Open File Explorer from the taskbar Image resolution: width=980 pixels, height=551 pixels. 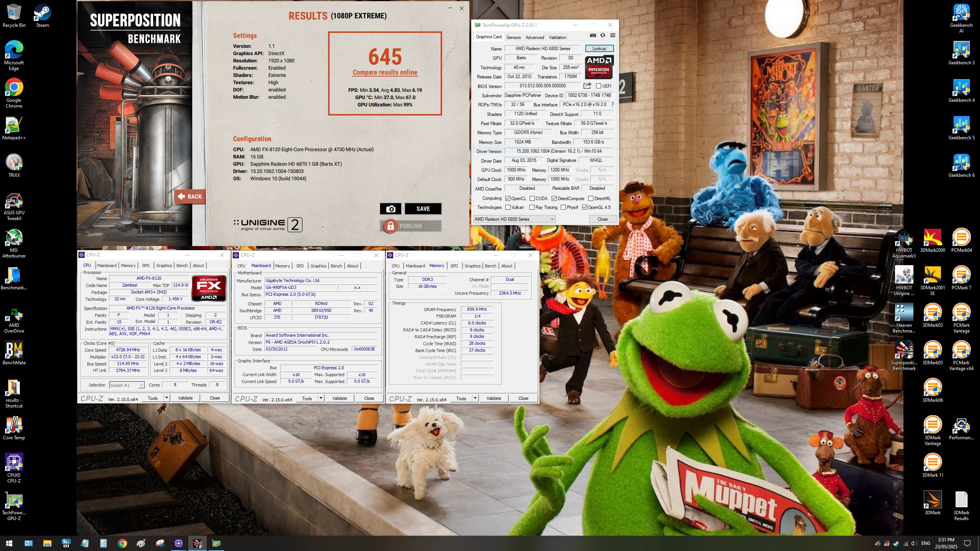(47, 543)
